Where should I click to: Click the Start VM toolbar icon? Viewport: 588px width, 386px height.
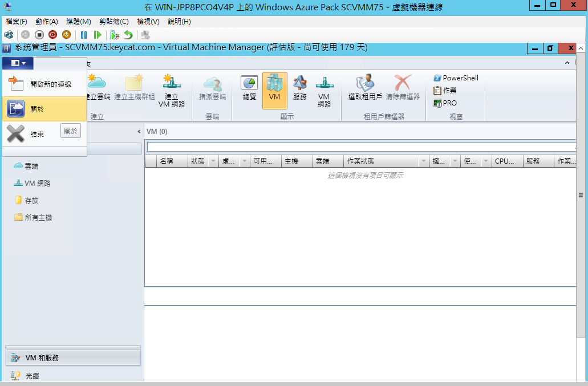coord(25,35)
